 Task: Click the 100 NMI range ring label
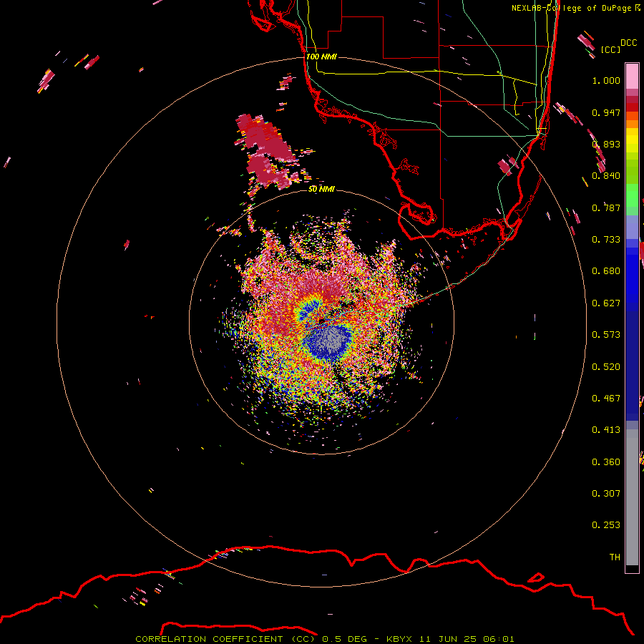tap(321, 57)
